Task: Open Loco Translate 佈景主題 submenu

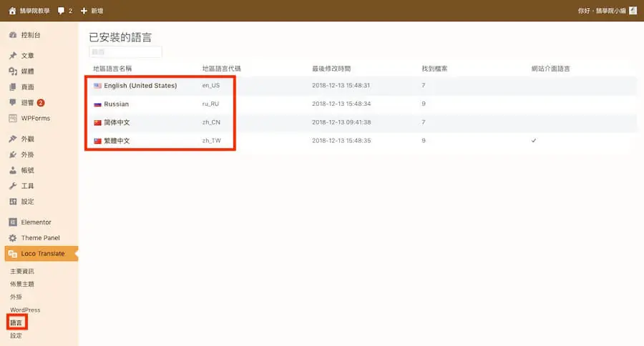Action: click(x=22, y=284)
